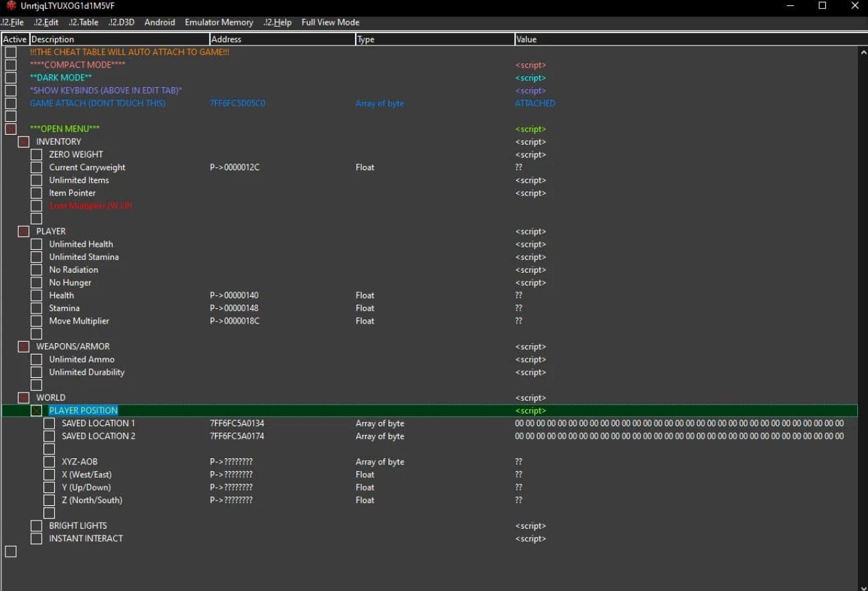Enable the **DARK MODE** script checkbox
The width and height of the screenshot is (868, 591).
click(10, 78)
